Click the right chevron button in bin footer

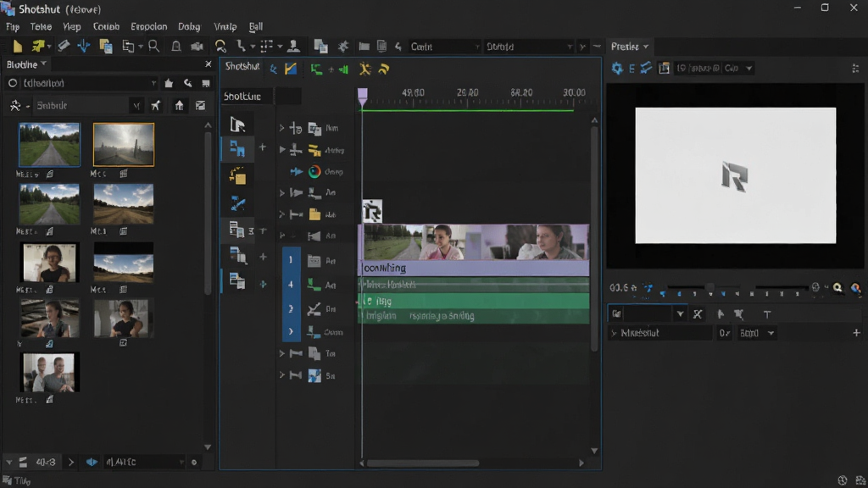(x=71, y=462)
